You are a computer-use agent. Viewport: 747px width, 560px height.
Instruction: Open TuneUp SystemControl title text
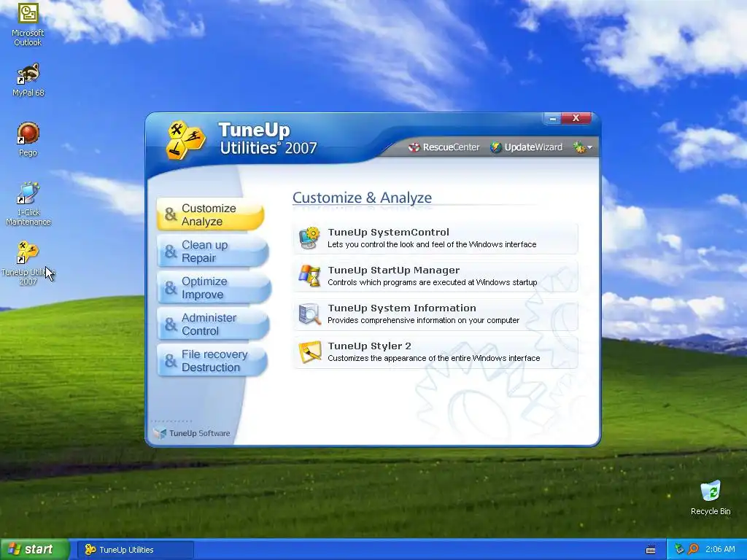388,233
